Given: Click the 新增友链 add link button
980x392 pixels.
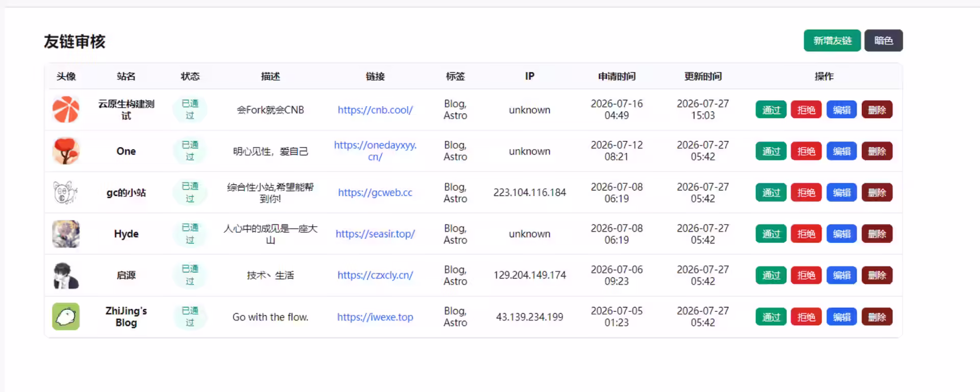Looking at the screenshot, I should pos(832,40).
